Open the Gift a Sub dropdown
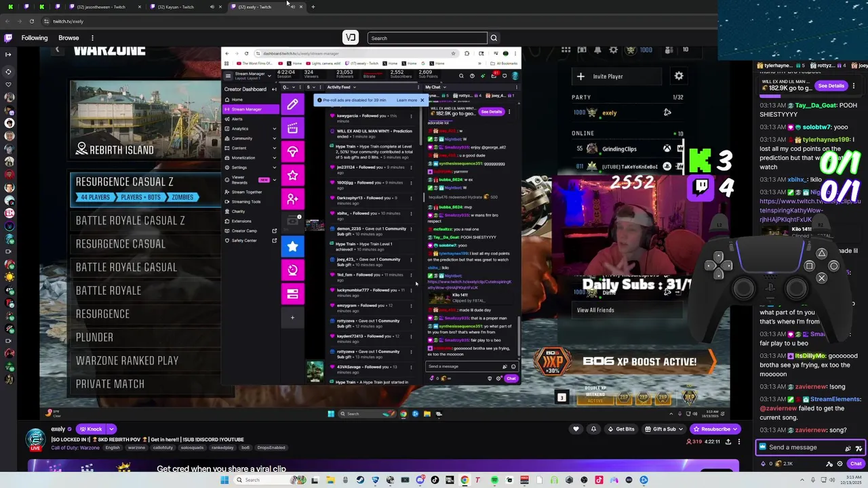This screenshot has width=868, height=488. pos(664,429)
